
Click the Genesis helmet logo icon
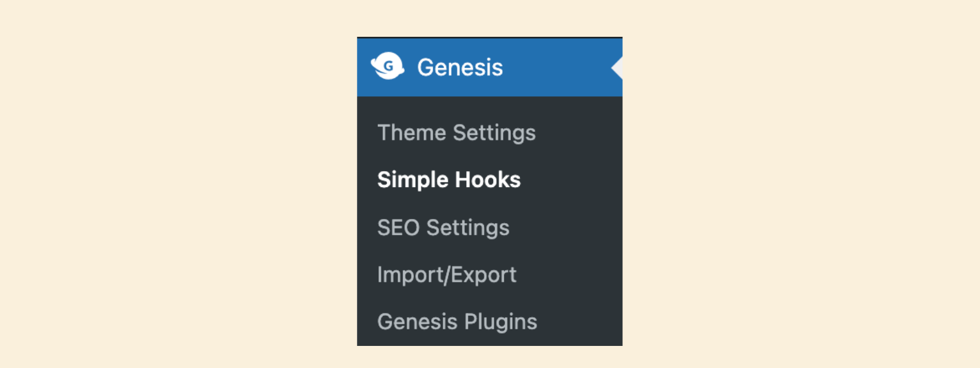pyautogui.click(x=387, y=66)
